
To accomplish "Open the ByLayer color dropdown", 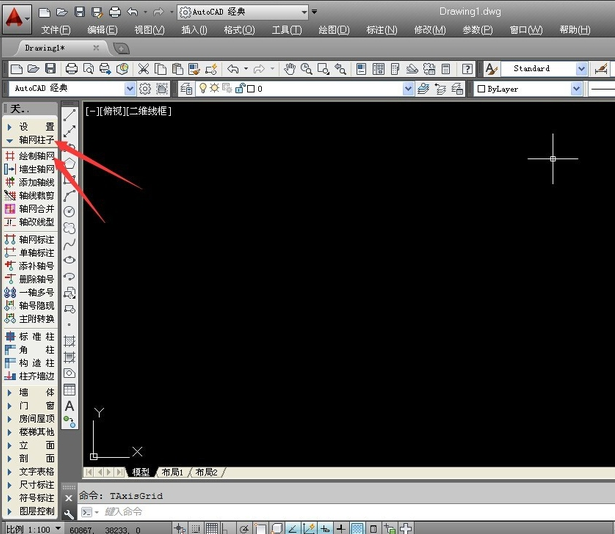I will [x=576, y=89].
